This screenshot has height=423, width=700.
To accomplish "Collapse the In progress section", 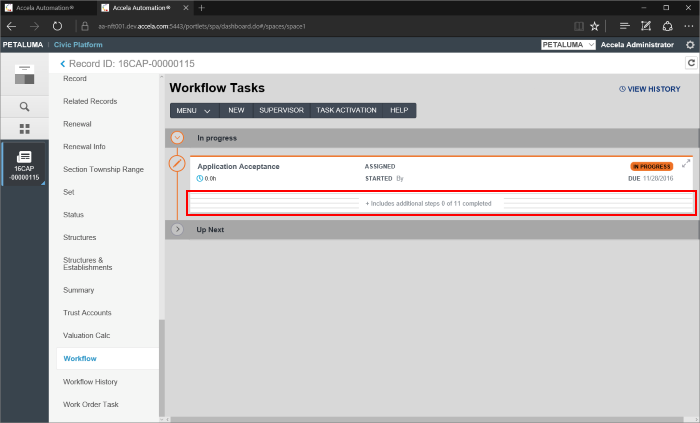I will tap(178, 138).
